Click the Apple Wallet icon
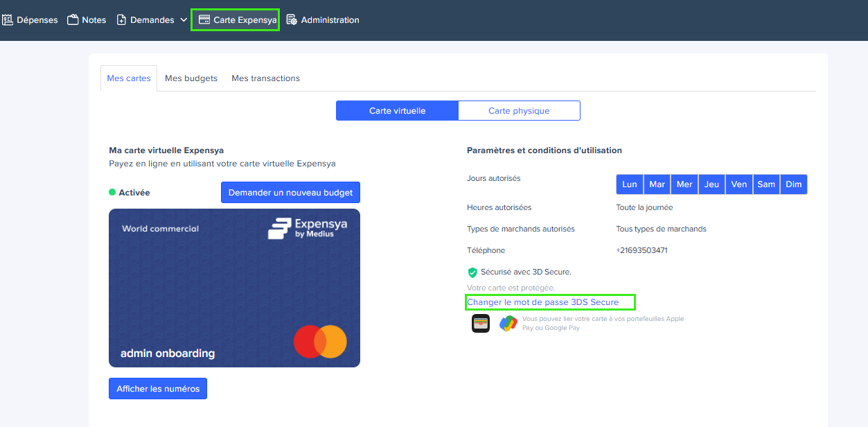Image resolution: width=868 pixels, height=427 pixels. click(481, 323)
